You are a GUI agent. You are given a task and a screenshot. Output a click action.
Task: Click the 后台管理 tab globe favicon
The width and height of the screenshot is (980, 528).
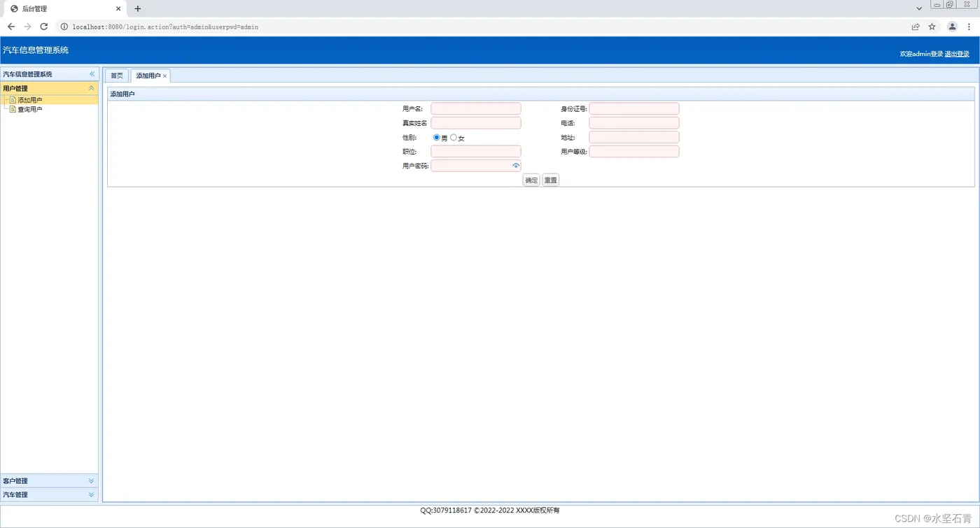click(x=14, y=9)
